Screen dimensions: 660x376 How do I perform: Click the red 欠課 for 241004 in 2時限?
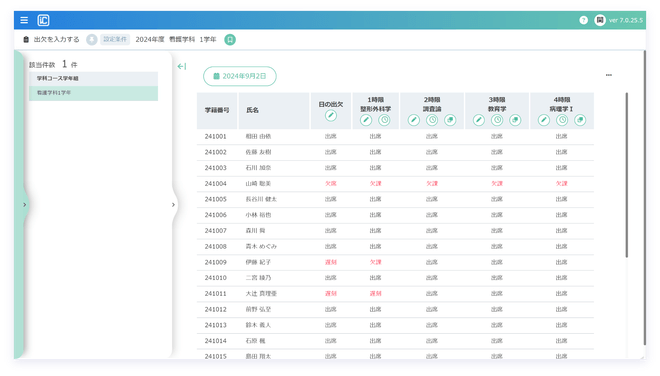coord(432,184)
